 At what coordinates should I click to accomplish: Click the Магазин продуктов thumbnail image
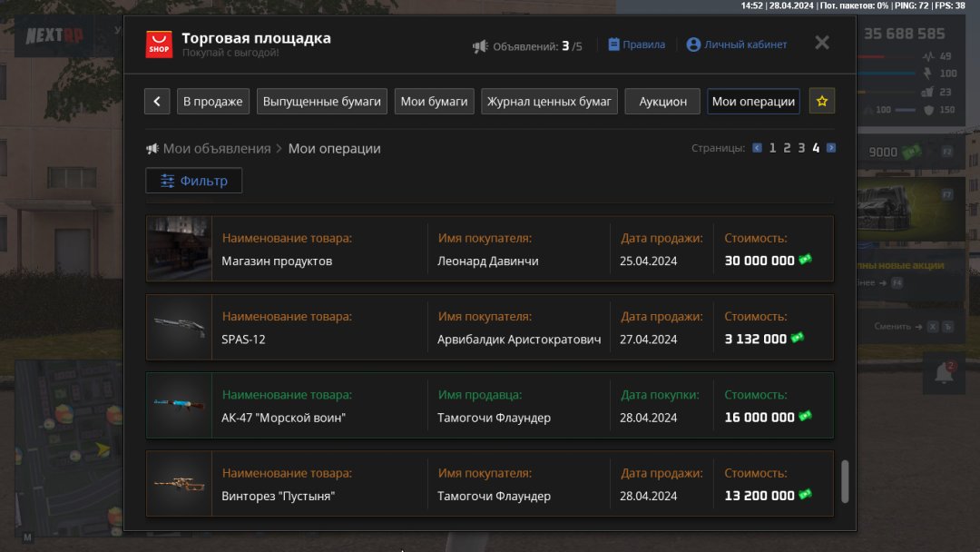pos(180,248)
